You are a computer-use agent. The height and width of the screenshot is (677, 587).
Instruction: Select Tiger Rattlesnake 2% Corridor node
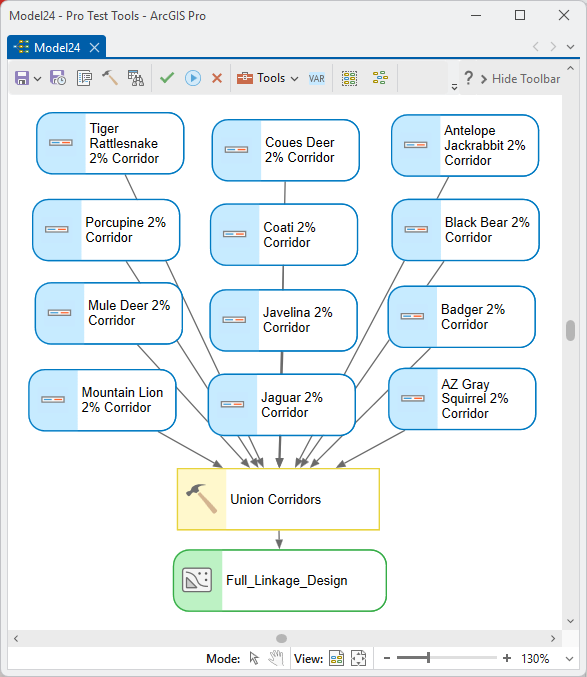pos(110,143)
